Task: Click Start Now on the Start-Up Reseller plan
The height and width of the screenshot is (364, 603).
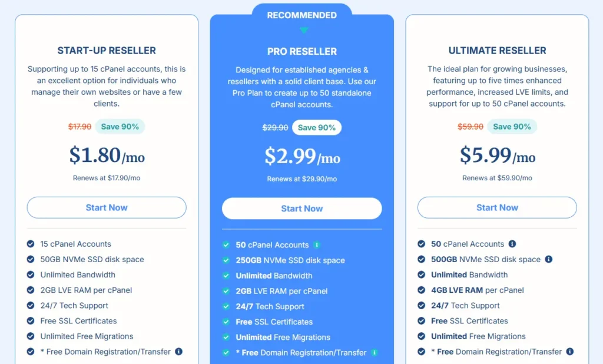Action: click(x=106, y=207)
